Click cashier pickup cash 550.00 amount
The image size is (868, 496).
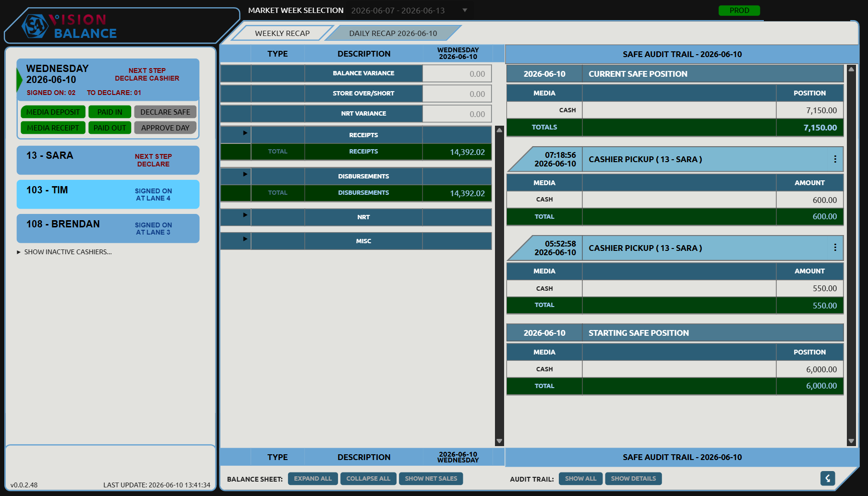[x=825, y=288]
